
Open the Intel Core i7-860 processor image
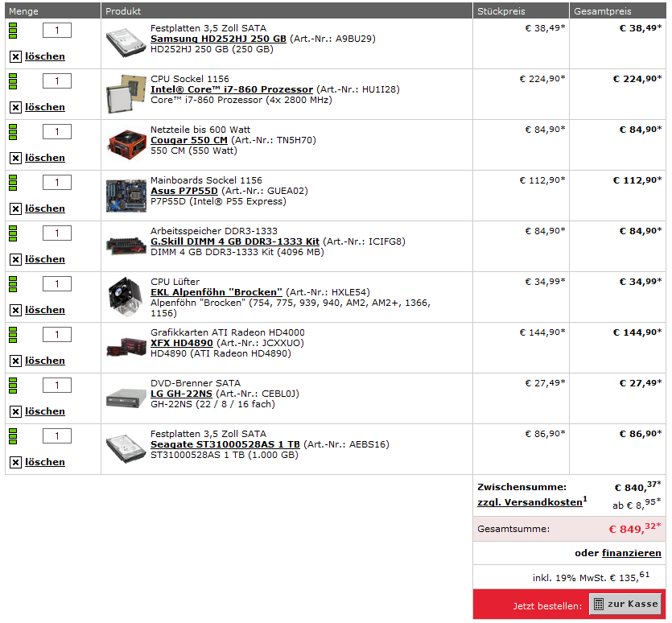point(126,94)
